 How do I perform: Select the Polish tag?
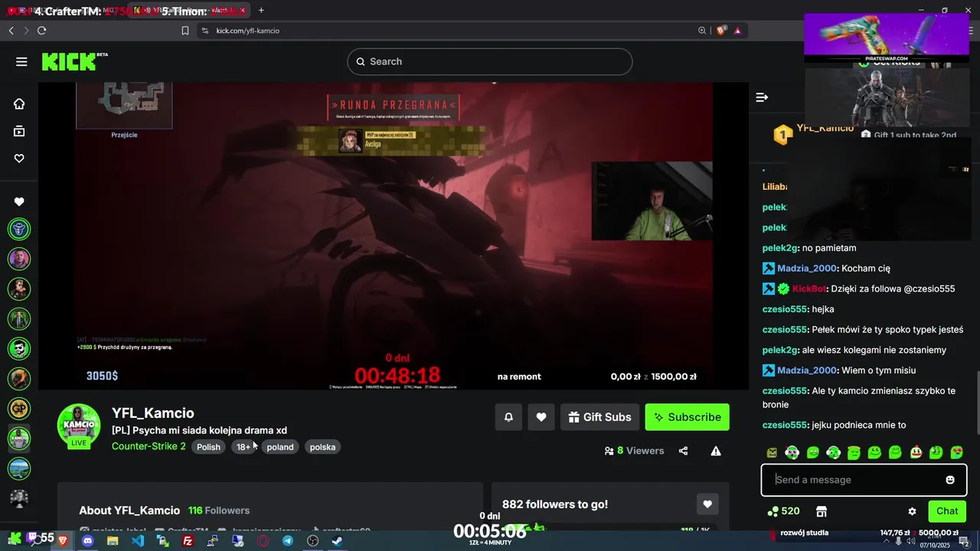click(208, 447)
